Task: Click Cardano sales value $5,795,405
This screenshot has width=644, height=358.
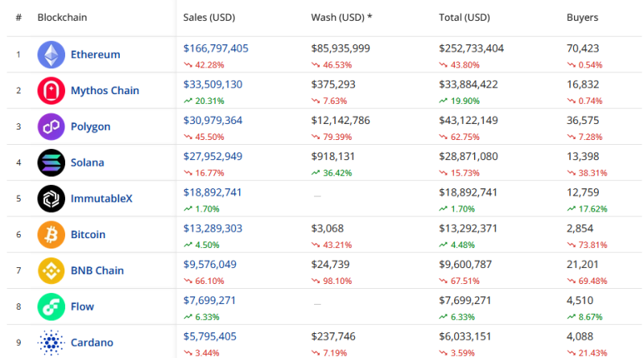Action: (210, 336)
